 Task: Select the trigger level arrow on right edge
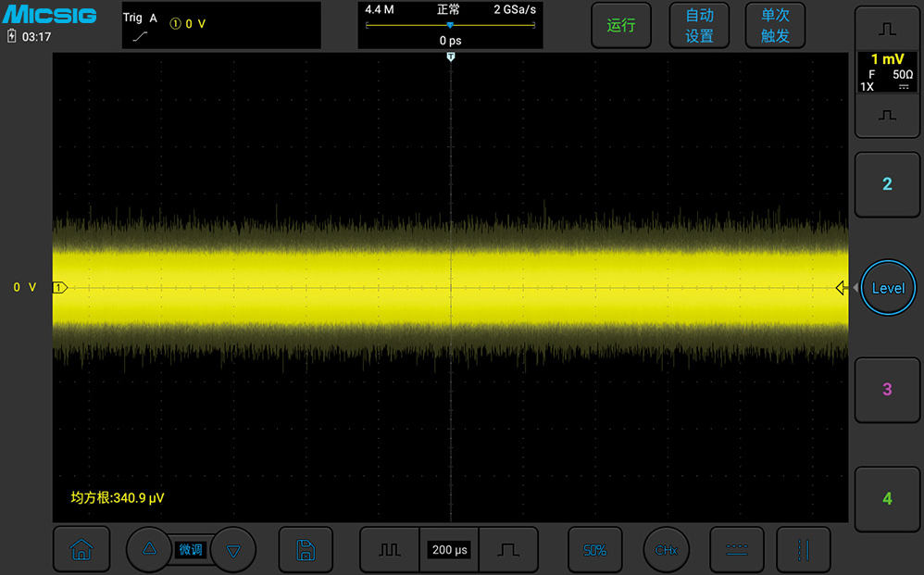pos(841,287)
